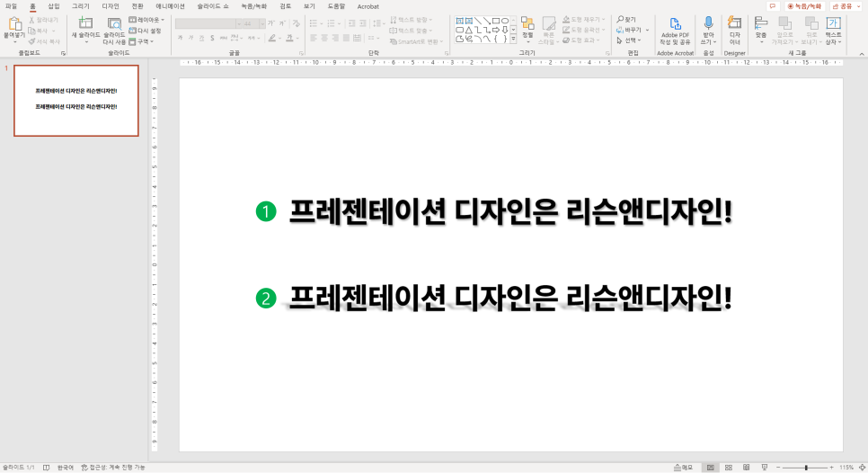The width and height of the screenshot is (868, 473).
Task: Click the spell-check book icon in status bar
Action: click(x=46, y=468)
